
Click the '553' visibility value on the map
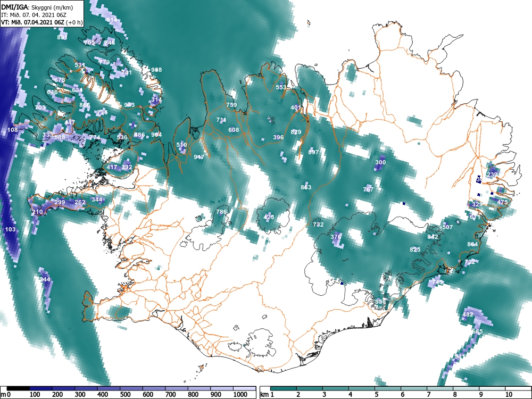[x=281, y=87]
